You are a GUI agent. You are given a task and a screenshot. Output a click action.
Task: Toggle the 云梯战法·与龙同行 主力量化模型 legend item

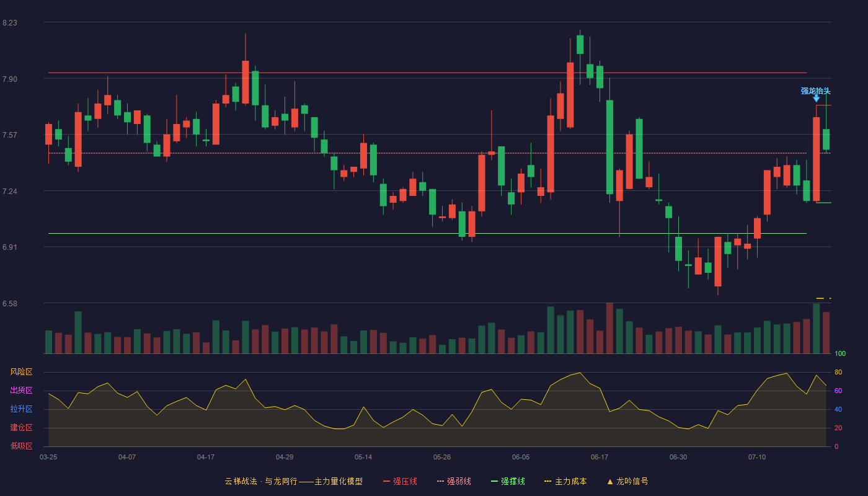tap(293, 481)
